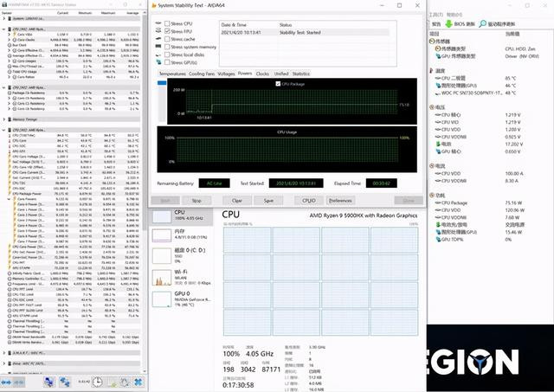Click the AIDA64 title bar flame icon
The image size is (554, 392).
[x=154, y=5]
